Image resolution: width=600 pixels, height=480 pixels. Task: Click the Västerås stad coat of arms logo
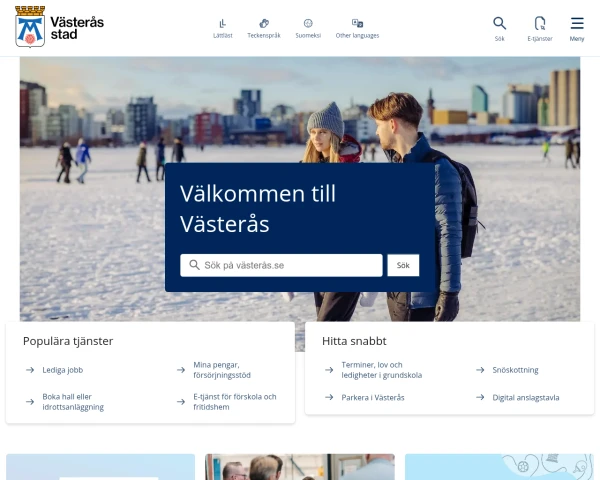pyautogui.click(x=30, y=27)
